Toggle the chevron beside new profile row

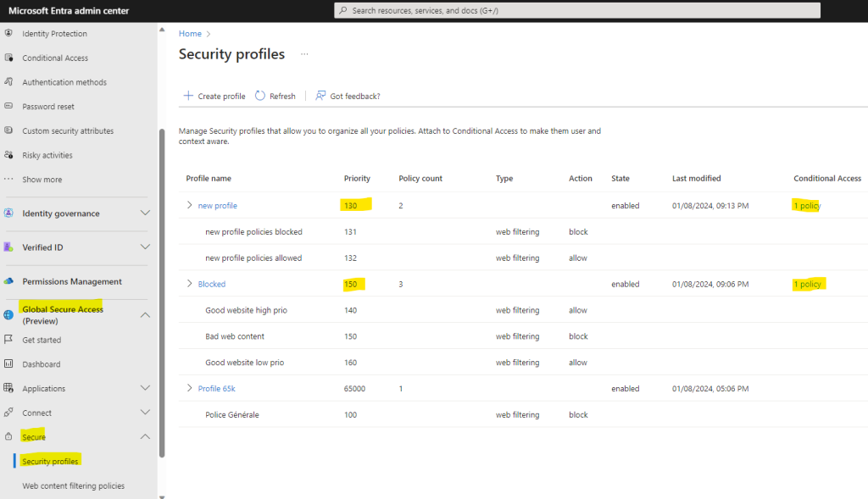(x=189, y=205)
